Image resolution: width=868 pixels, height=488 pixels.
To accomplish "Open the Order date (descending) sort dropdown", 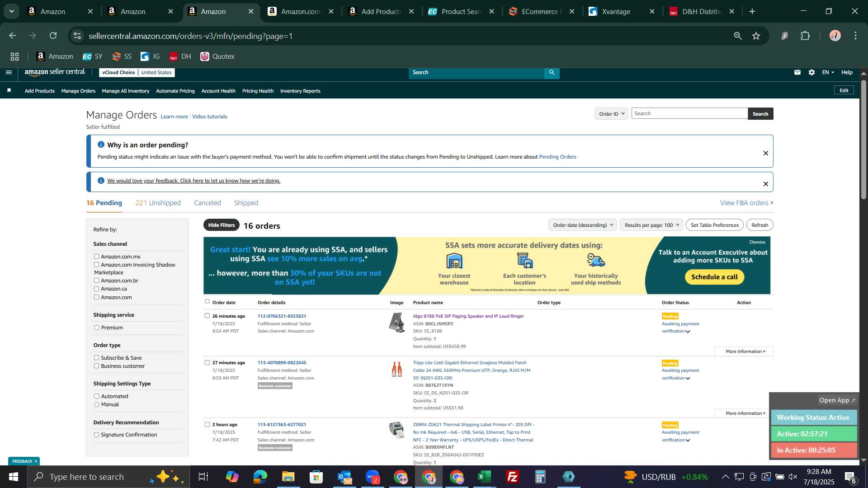I will tap(583, 225).
